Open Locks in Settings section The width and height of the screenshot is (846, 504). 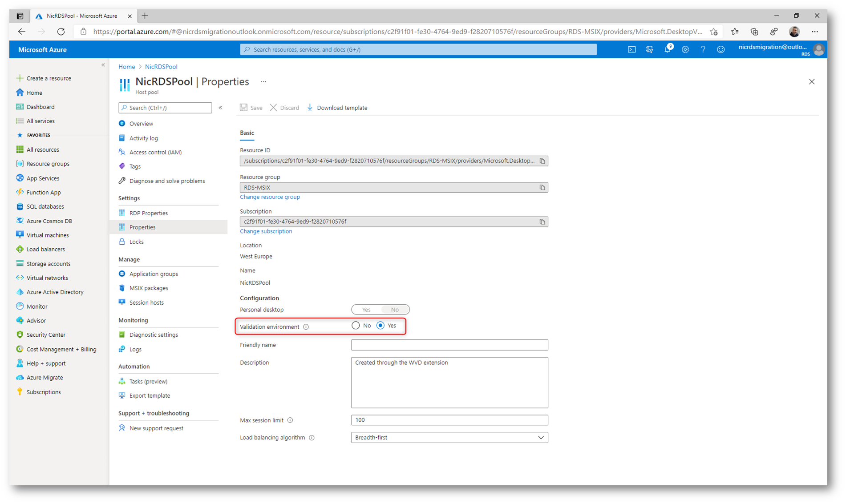[x=136, y=242]
